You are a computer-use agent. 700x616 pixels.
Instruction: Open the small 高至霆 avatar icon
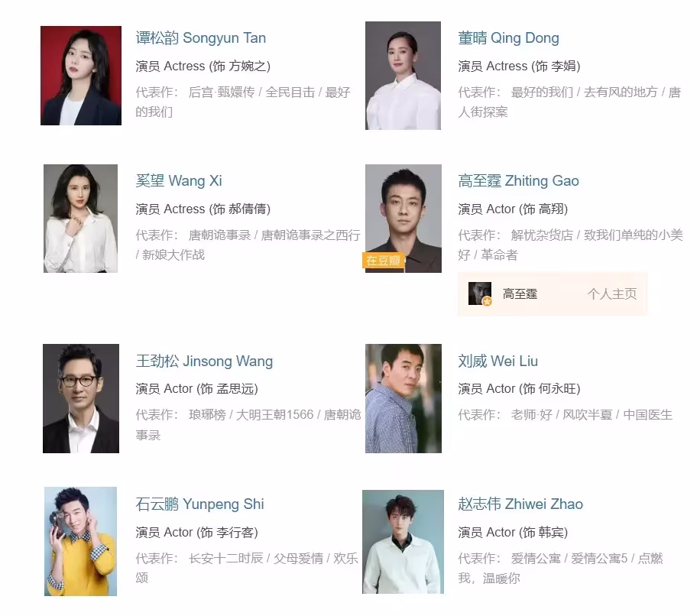pos(480,293)
